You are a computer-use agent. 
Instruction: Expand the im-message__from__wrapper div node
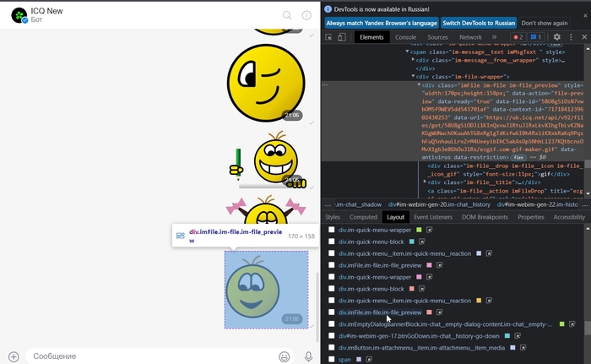(x=413, y=60)
